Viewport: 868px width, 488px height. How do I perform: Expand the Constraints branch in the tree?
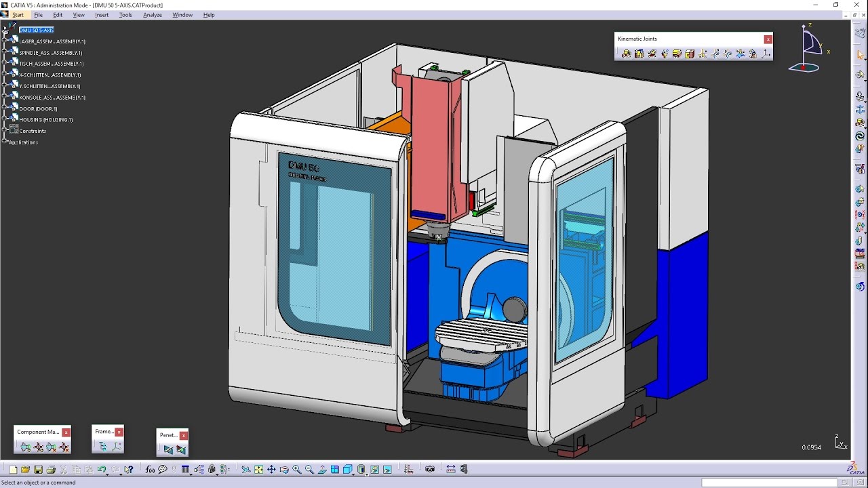click(3, 130)
